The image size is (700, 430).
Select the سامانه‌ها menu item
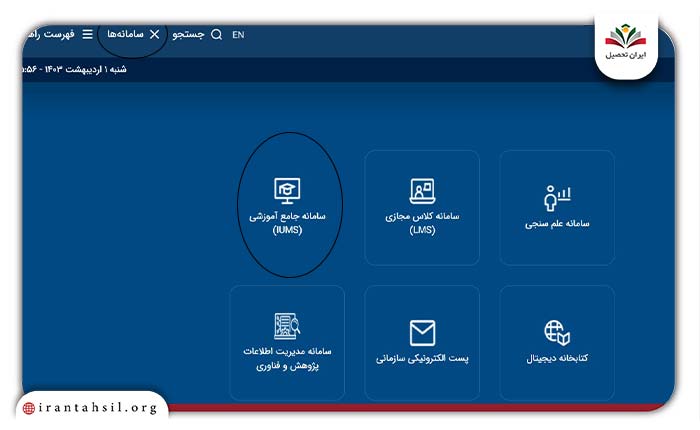(x=125, y=34)
